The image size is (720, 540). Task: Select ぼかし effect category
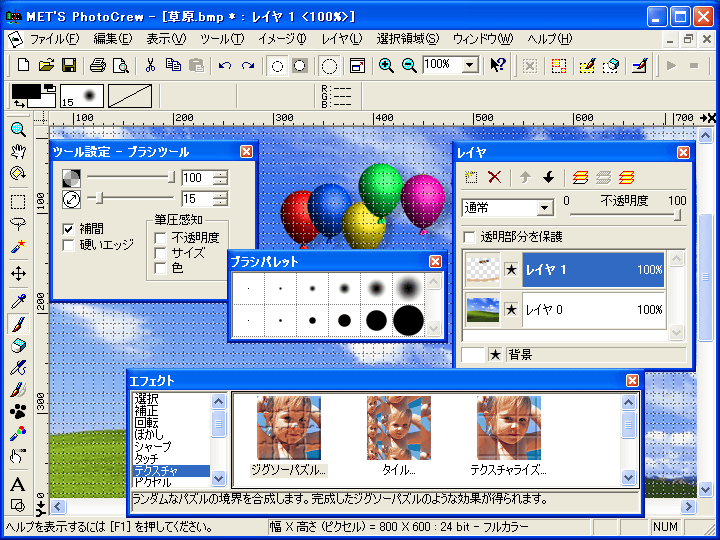click(149, 434)
